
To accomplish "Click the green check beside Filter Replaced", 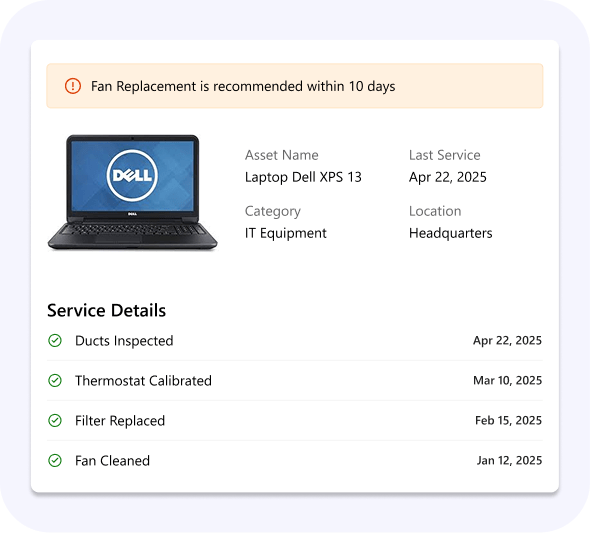I will coord(55,420).
